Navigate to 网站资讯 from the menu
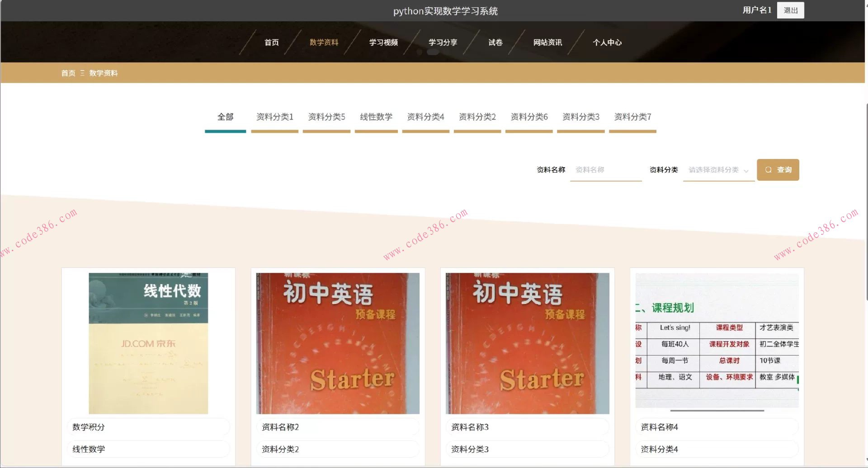 547,42
